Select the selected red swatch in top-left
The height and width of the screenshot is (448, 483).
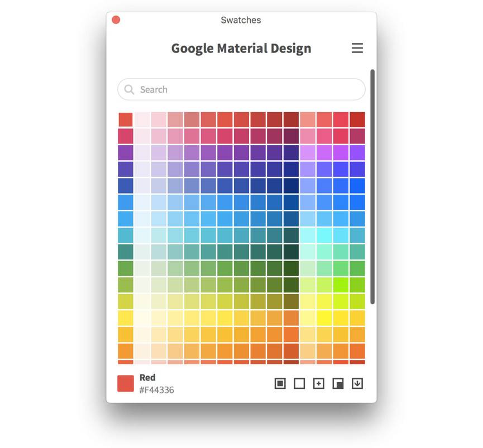126,119
